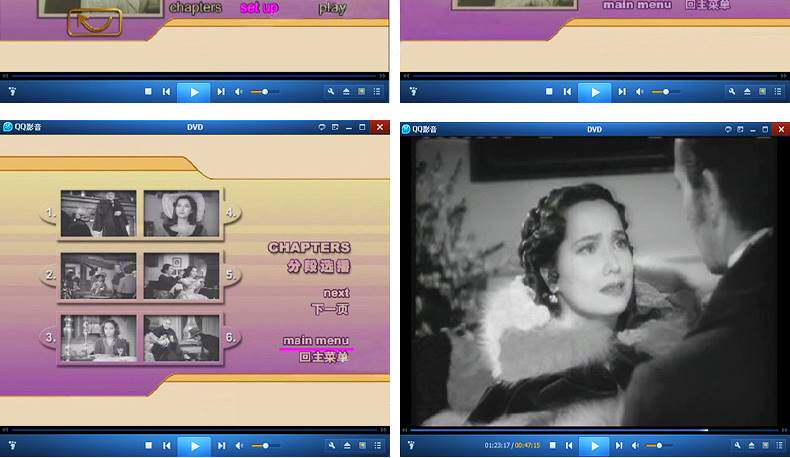Open playlist icon in set up menu window
Screen dimensions: 790x458
tap(377, 92)
